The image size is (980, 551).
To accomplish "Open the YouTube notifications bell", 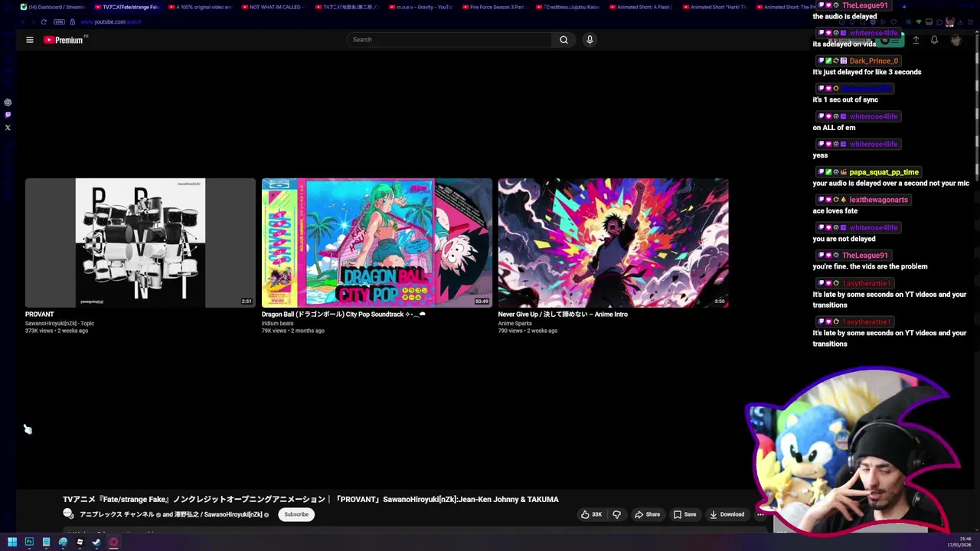I will [x=934, y=40].
